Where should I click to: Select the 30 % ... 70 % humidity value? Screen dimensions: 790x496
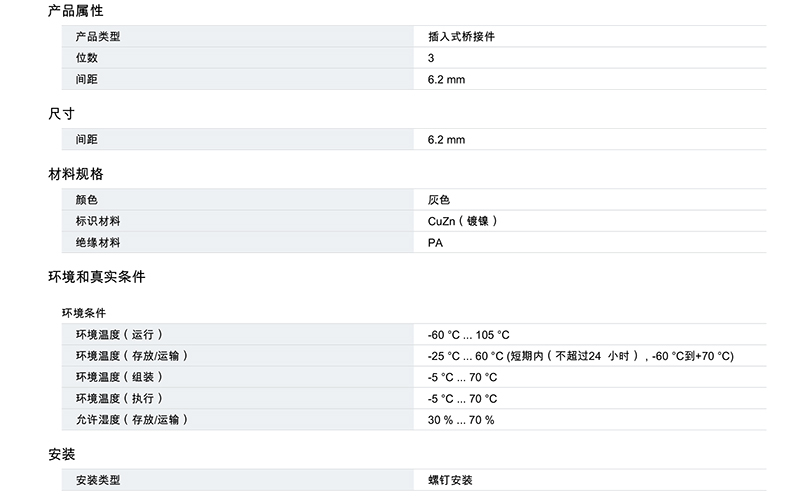click(x=461, y=420)
